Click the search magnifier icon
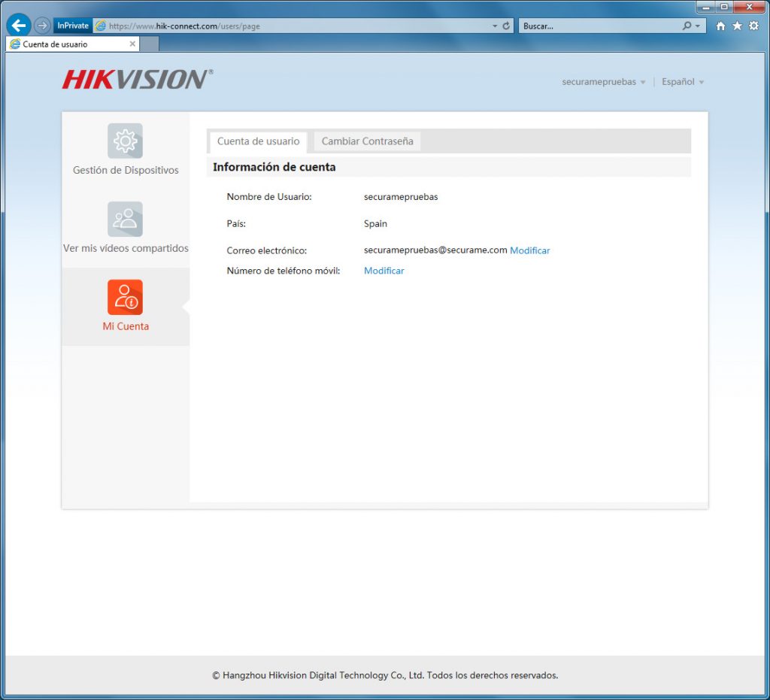The width and height of the screenshot is (770, 700). click(687, 26)
